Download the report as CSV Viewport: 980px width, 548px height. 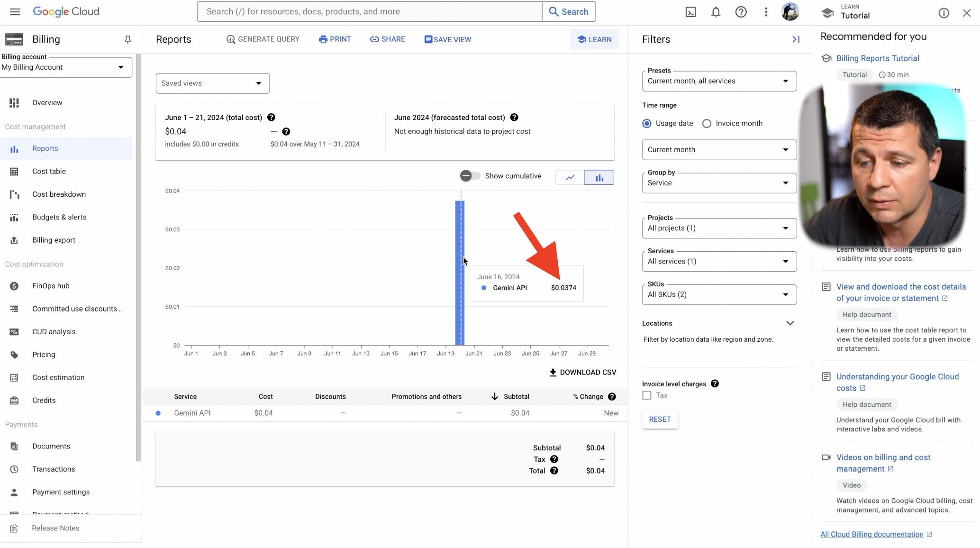[x=582, y=373]
